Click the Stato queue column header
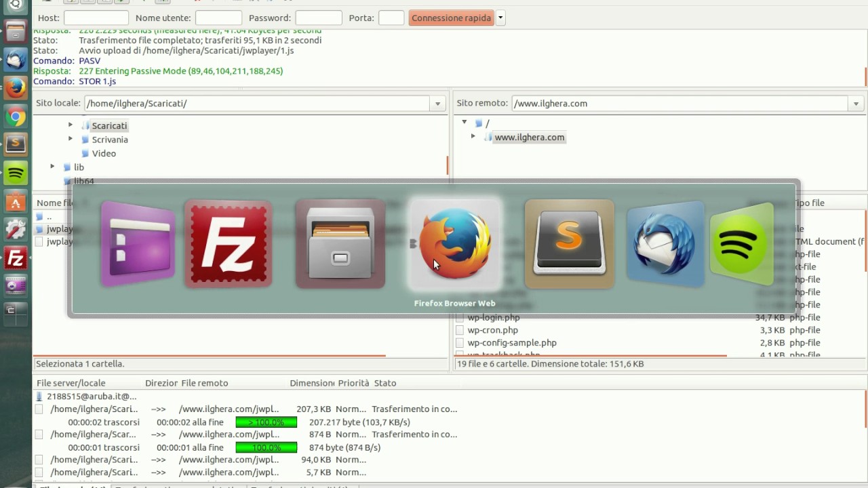The width and height of the screenshot is (868, 488). (385, 383)
